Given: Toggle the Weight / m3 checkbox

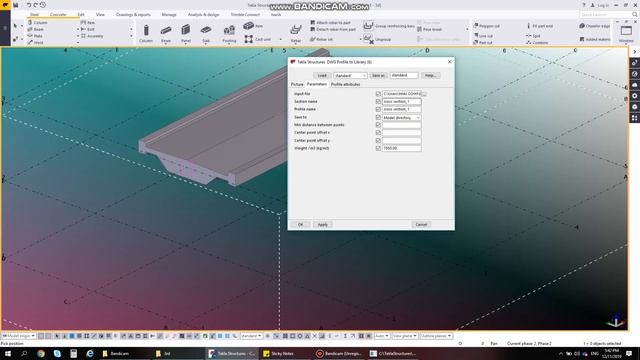Looking at the screenshot, I should [x=378, y=148].
